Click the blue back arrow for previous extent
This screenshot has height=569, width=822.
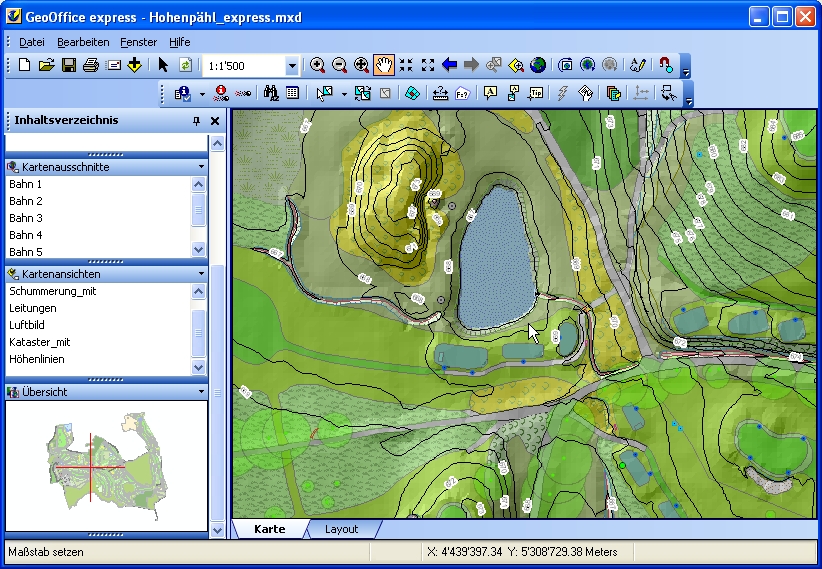click(449, 65)
